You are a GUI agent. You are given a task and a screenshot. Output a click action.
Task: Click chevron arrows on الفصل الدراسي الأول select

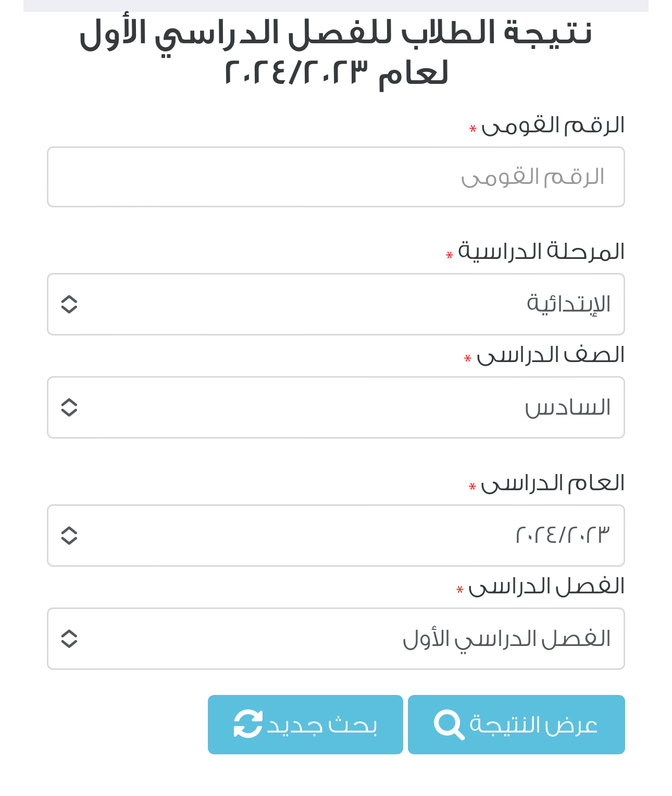pyautogui.click(x=69, y=639)
